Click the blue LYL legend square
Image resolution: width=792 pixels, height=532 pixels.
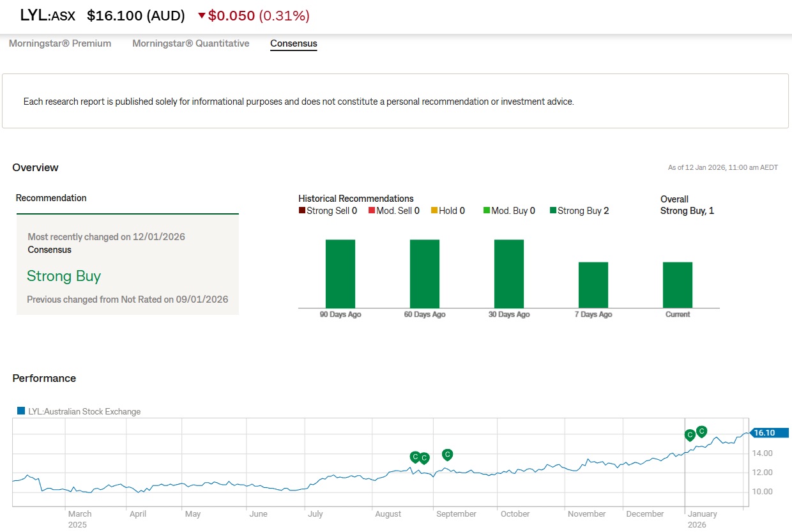(x=21, y=411)
